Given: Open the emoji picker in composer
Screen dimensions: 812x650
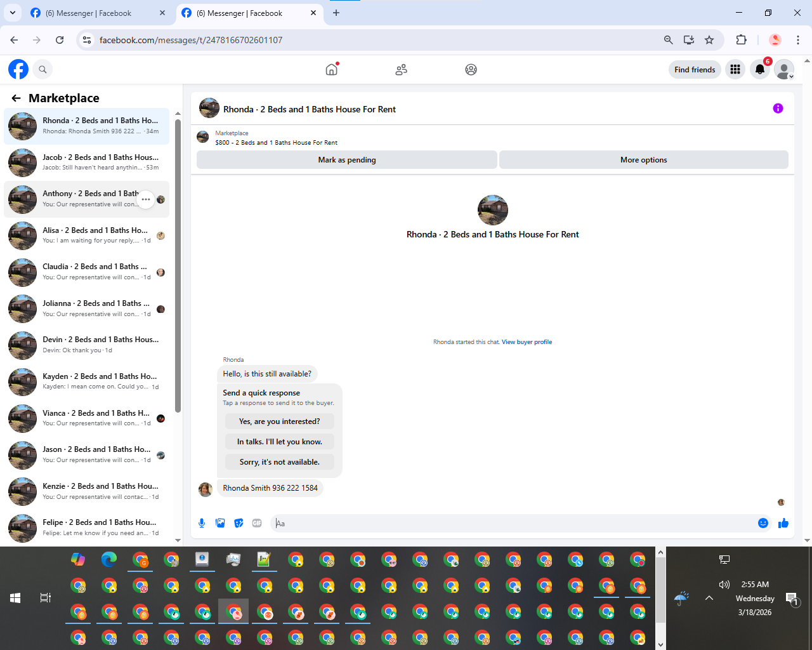Looking at the screenshot, I should pos(763,523).
